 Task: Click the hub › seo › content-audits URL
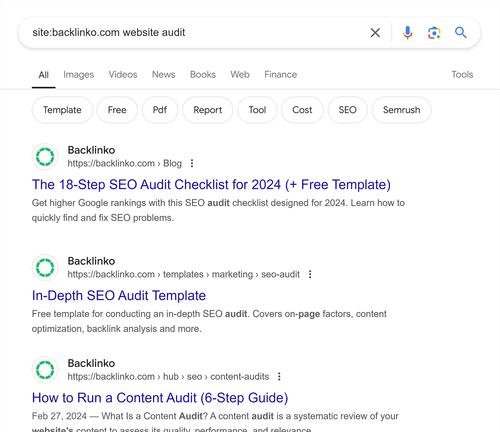[168, 377]
